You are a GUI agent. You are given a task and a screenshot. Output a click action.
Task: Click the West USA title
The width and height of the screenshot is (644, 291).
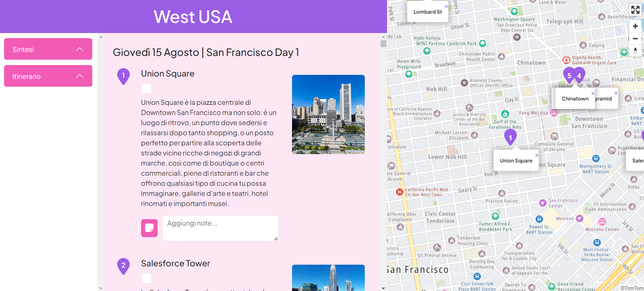tap(193, 17)
